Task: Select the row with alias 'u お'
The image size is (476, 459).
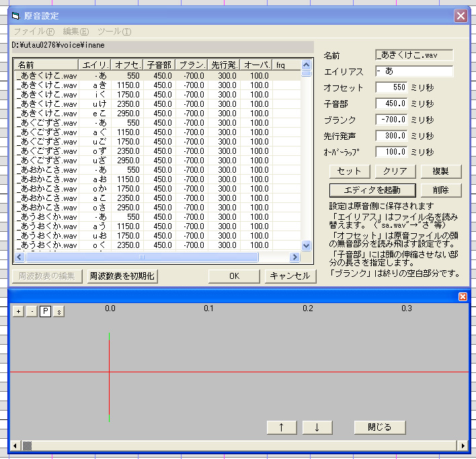Action: [157, 236]
